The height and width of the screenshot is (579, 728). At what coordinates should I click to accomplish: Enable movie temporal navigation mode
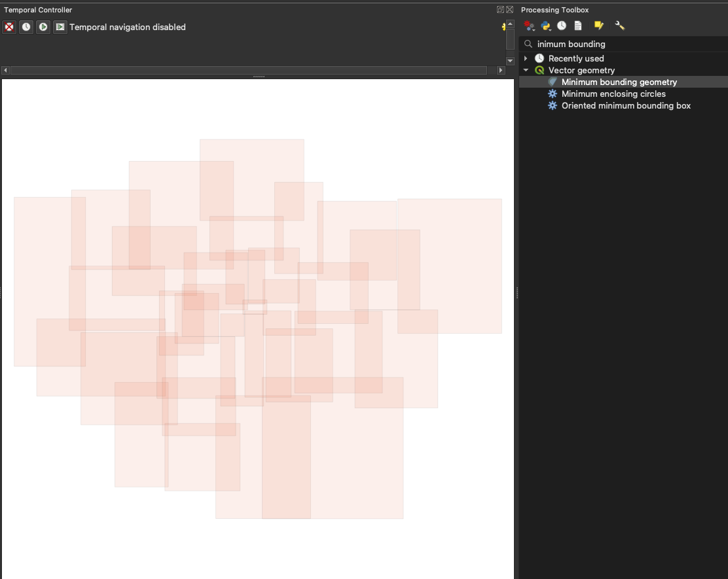click(x=60, y=27)
